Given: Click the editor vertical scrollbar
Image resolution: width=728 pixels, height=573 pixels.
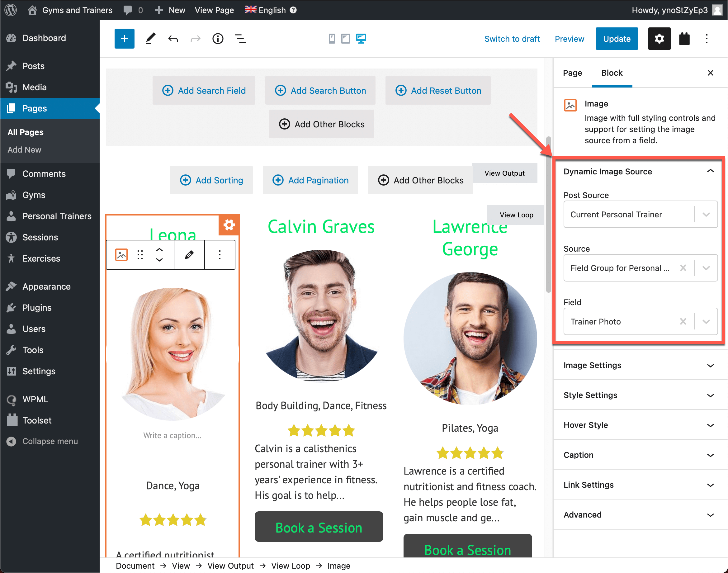Looking at the screenshot, I should 549,215.
